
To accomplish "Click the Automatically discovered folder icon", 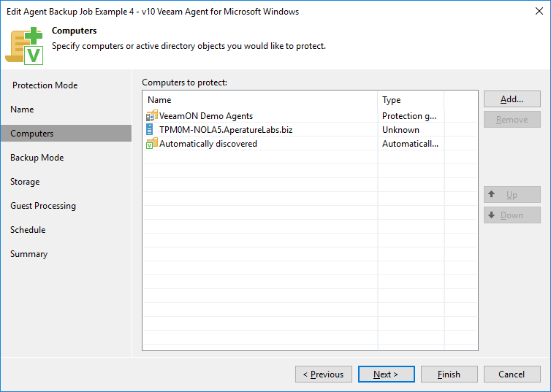I will click(x=151, y=144).
